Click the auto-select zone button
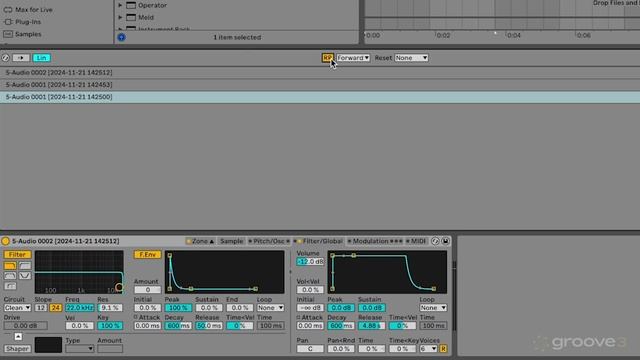Viewport: 640px width, 360px height. [20, 58]
